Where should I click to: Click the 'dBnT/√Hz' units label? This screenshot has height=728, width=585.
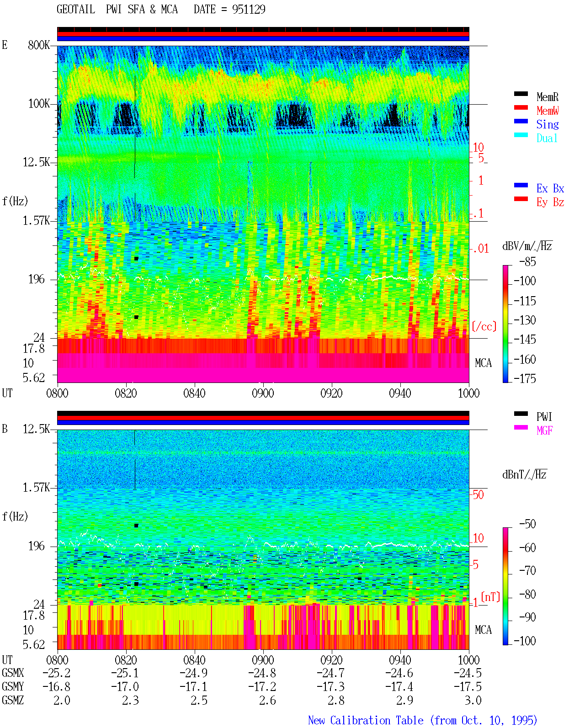pyautogui.click(x=525, y=474)
